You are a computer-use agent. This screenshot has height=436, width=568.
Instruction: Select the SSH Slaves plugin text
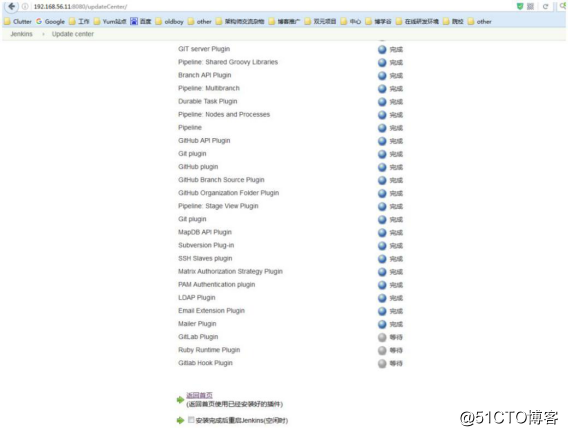205,258
